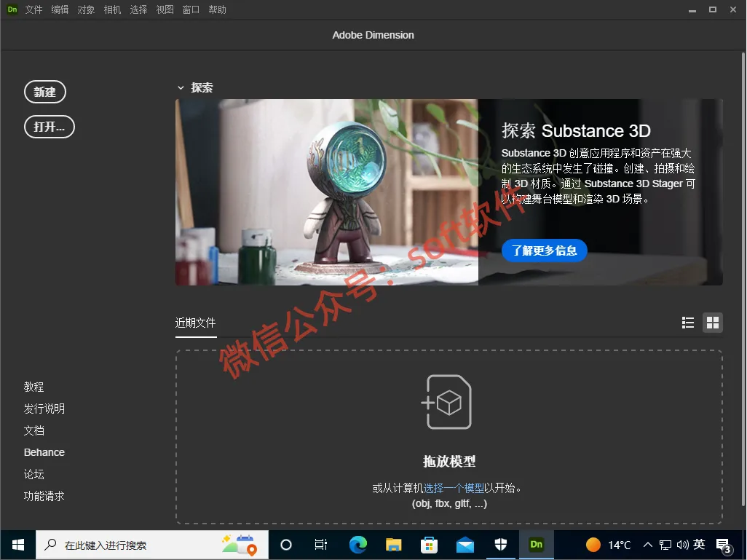Screen dimensions: 747x560
Task: Open the notification center icon
Action: pyautogui.click(x=724, y=545)
